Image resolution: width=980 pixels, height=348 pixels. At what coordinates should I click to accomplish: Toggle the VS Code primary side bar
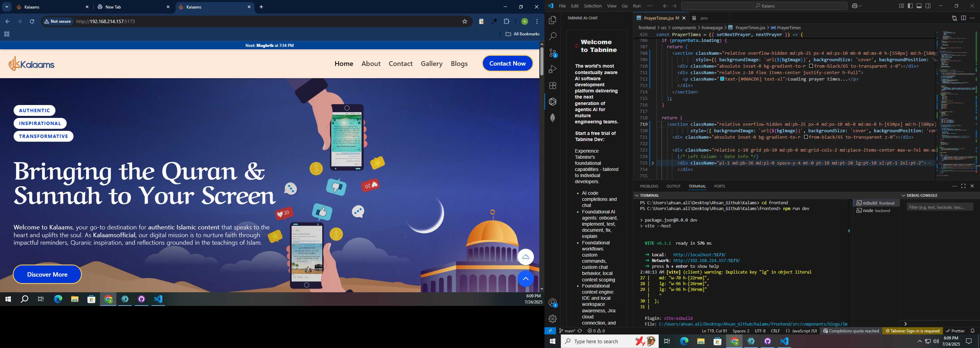[x=910, y=6]
